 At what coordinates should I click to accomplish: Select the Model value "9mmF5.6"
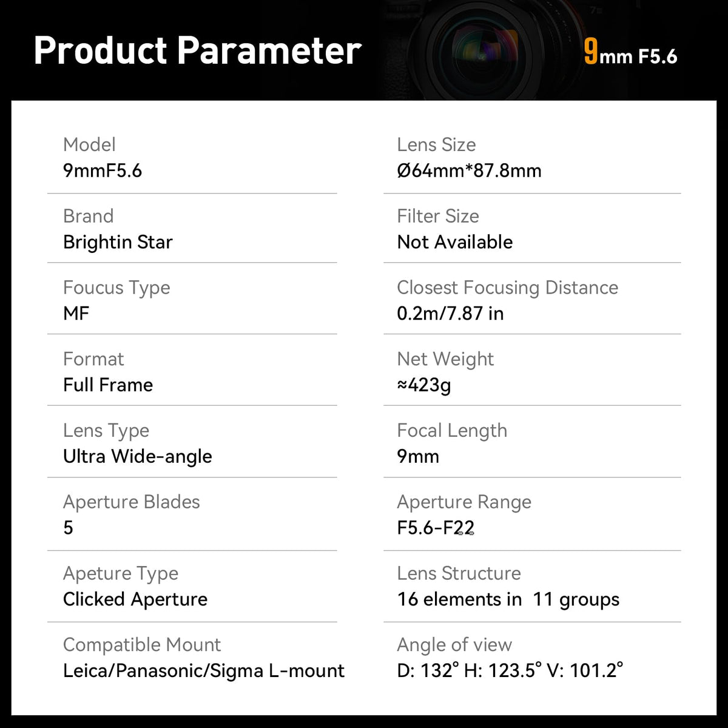click(103, 170)
